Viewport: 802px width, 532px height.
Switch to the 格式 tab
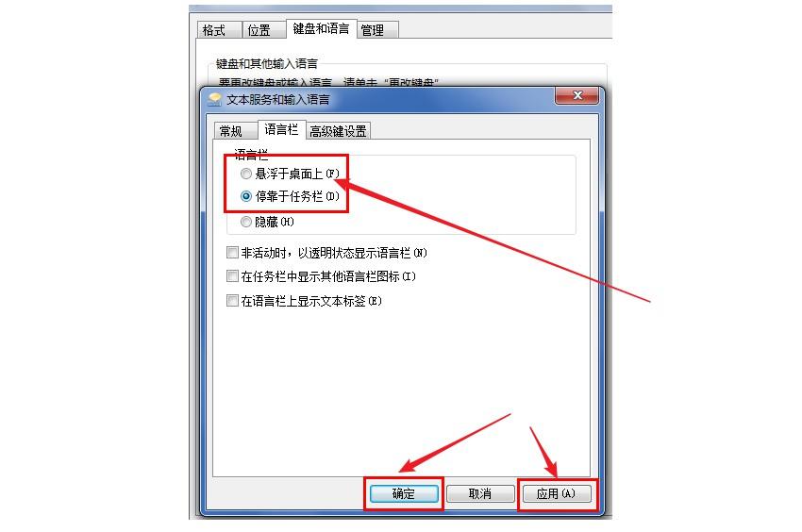(214, 30)
